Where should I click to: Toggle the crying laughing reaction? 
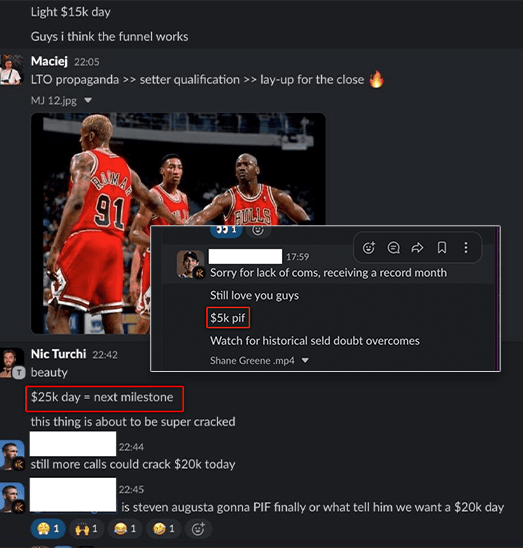125,529
